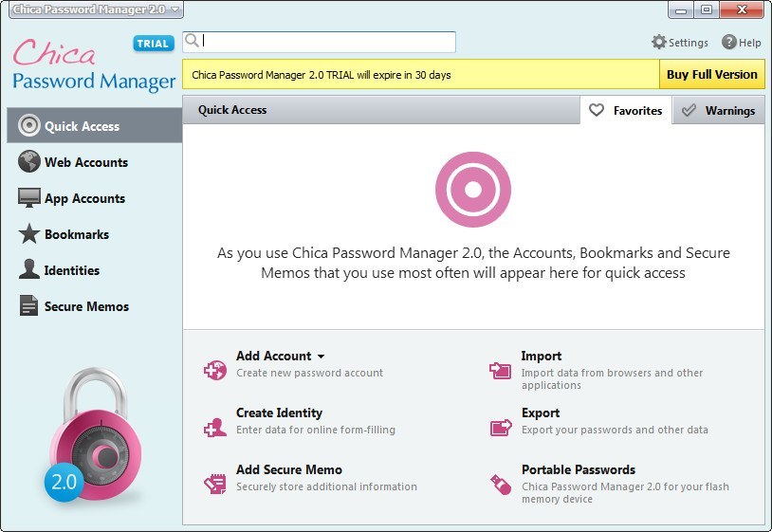The height and width of the screenshot is (532, 772).
Task: Select Quick Access in the sidebar
Action: 95,125
